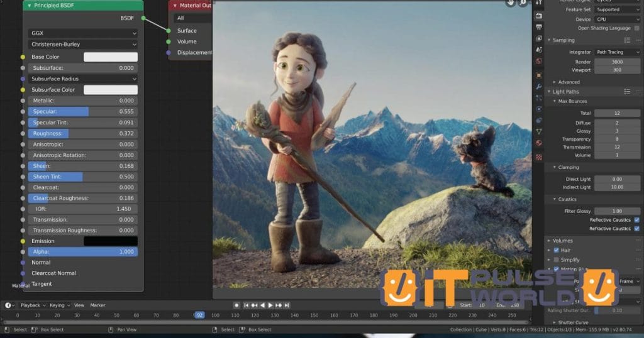The image size is (644, 338).
Task: Open the Playback menu in timeline
Action: 30,305
